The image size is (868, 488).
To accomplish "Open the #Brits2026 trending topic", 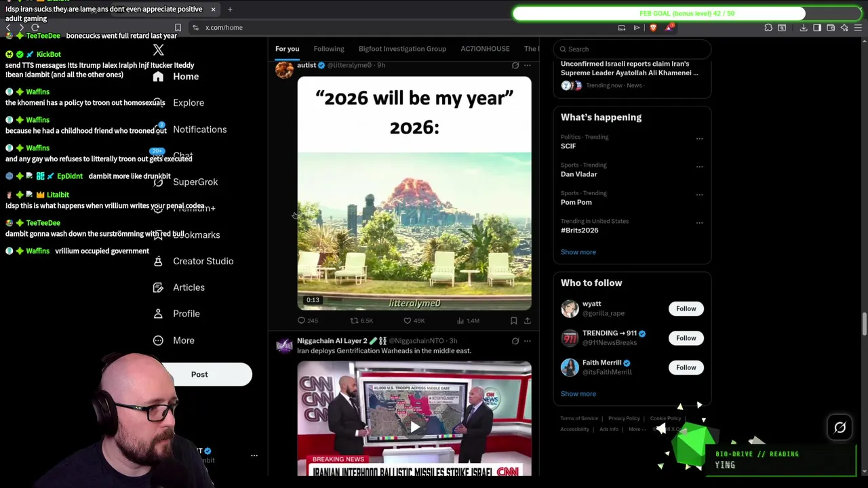I will (579, 230).
